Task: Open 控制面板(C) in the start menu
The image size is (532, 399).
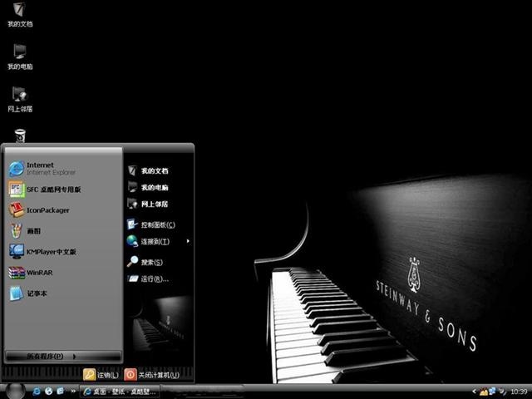Action: coord(151,224)
